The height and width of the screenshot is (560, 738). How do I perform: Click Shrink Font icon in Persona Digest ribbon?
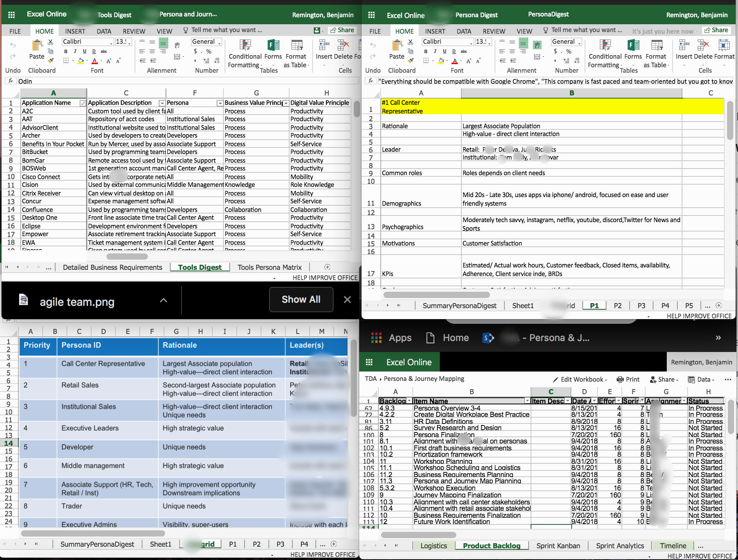[478, 61]
